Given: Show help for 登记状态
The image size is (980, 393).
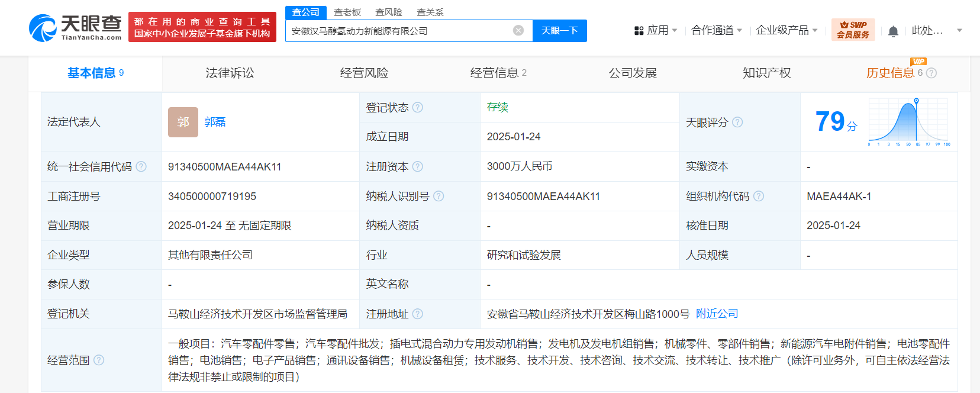Looking at the screenshot, I should [418, 107].
